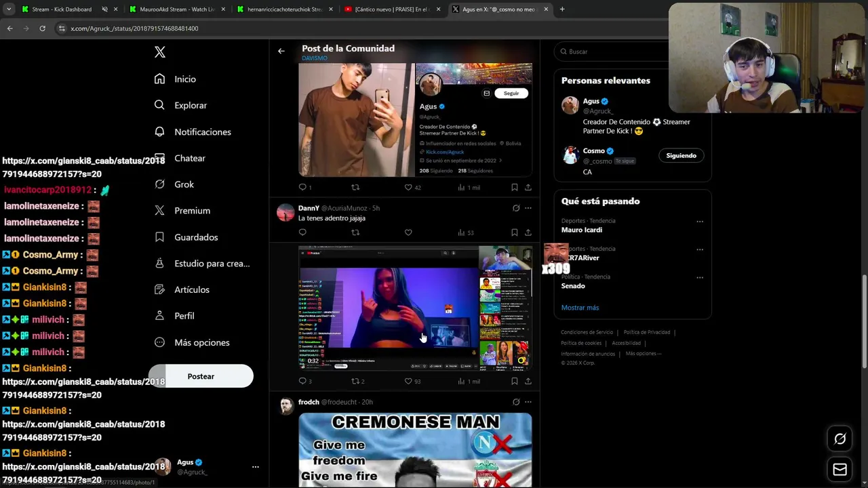
Task: Repost DannY's La tenes adentro post
Action: [355, 232]
